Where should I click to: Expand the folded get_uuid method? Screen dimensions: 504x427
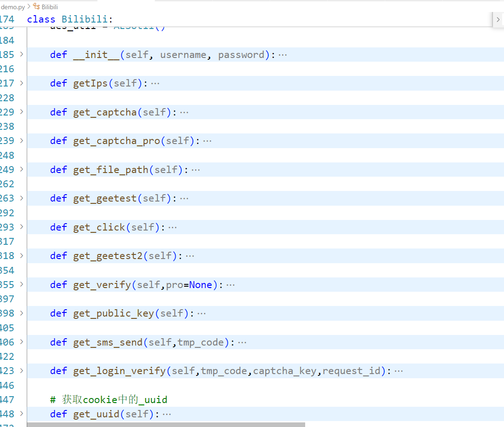(22, 414)
